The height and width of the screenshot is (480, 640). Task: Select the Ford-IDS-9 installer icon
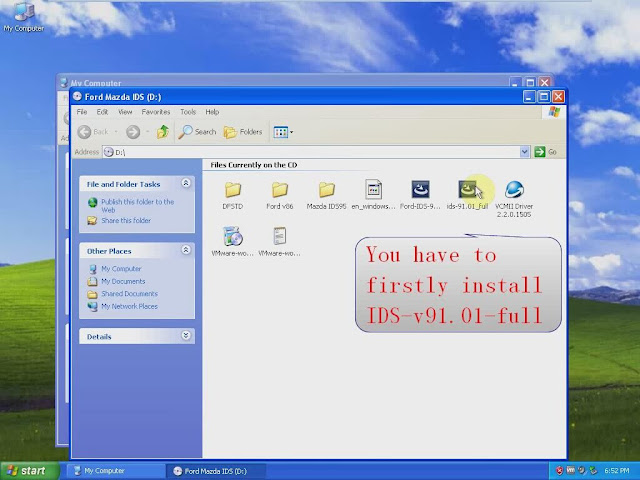[420, 190]
